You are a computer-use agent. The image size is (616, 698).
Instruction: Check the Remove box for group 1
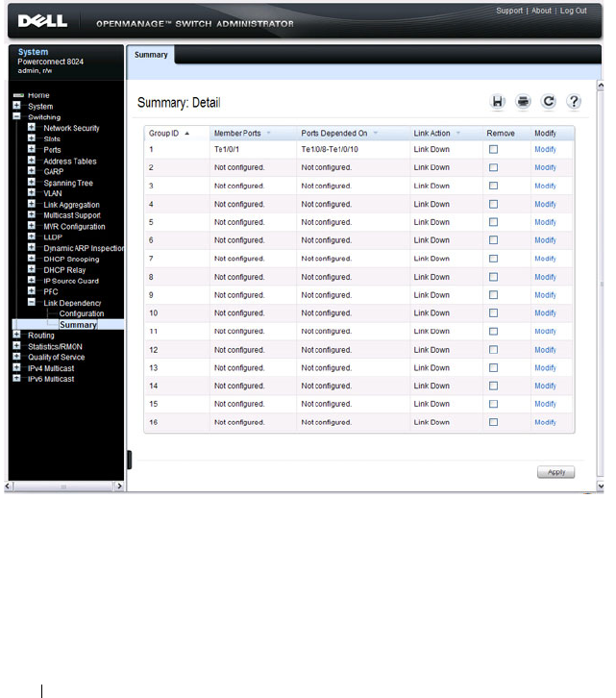(x=493, y=150)
